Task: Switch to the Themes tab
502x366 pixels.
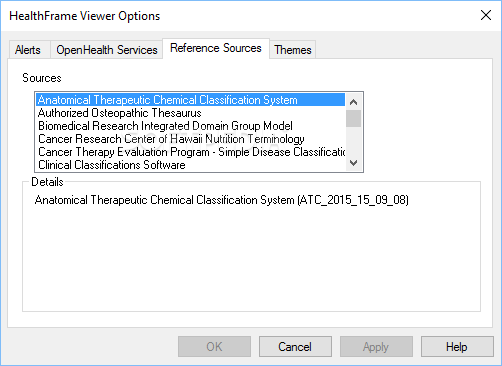Action: click(293, 50)
